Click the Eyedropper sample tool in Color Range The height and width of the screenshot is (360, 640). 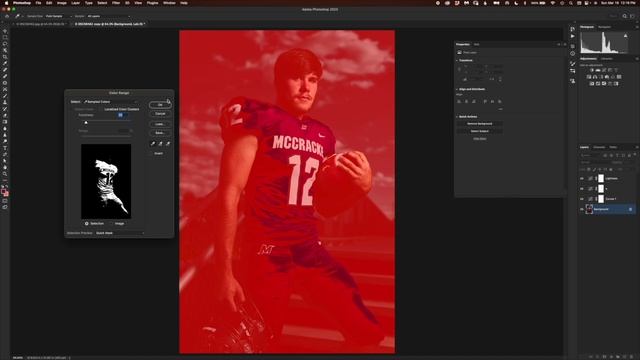(153, 144)
